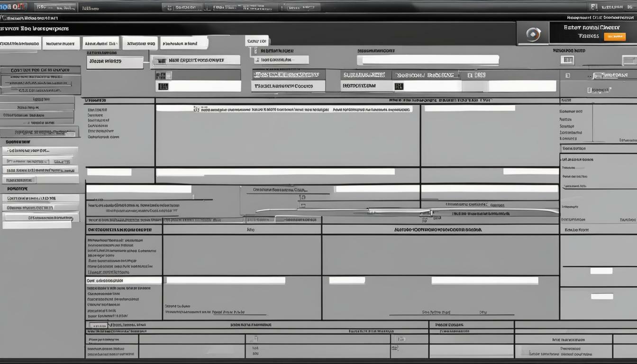This screenshot has width=637, height=364.
Task: Open the white combo box under the third tab
Action: coord(115,62)
